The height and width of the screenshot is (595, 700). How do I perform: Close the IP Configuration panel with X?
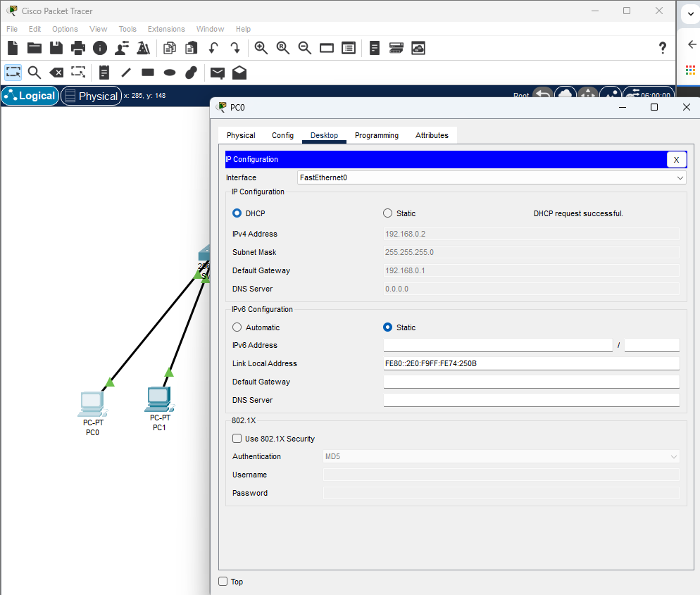(676, 159)
